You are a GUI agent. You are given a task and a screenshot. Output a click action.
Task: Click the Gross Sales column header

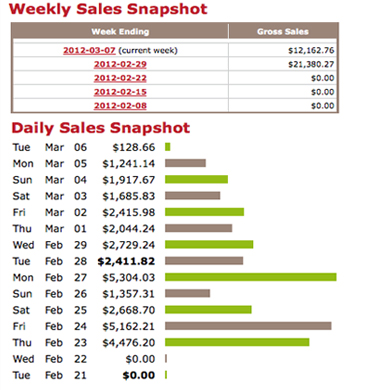point(283,32)
